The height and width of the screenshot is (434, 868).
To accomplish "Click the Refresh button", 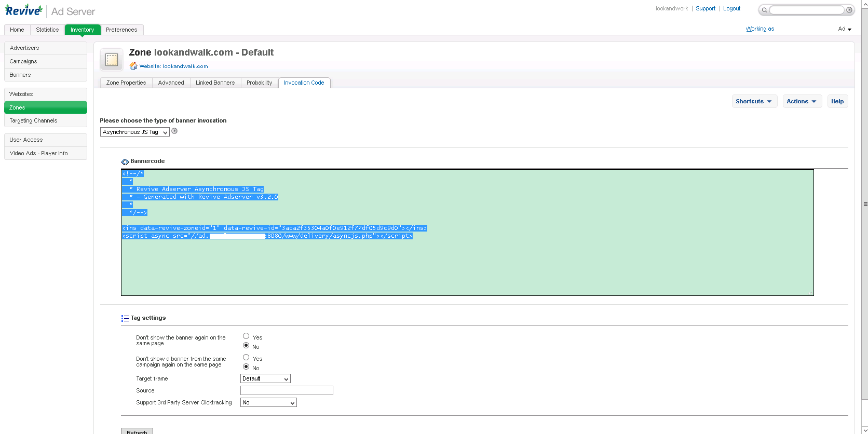I will [x=137, y=431].
